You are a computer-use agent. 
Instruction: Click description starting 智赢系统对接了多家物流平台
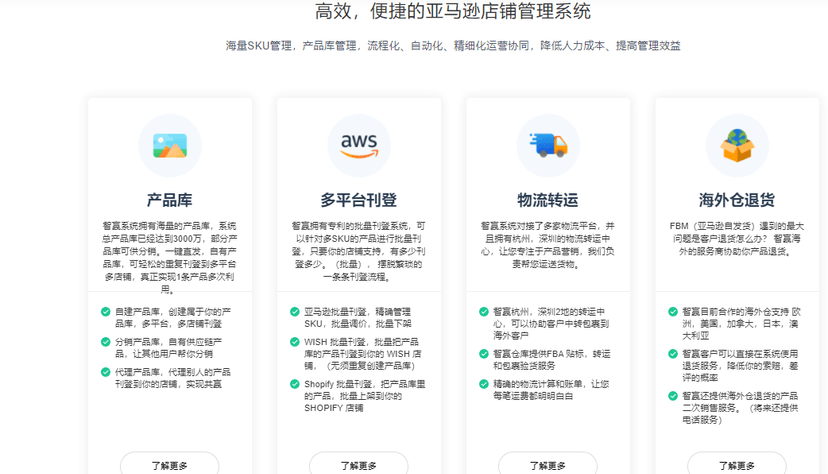click(548, 245)
